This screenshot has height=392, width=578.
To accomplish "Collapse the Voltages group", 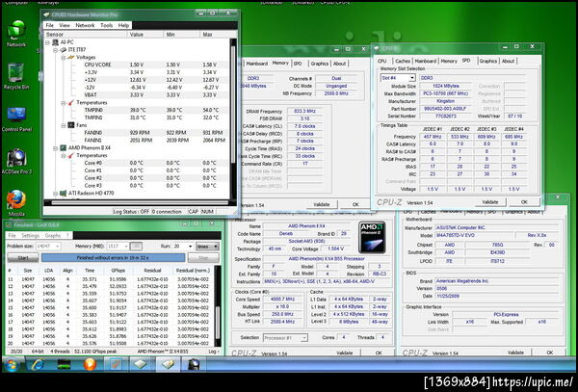I will tap(64, 58).
